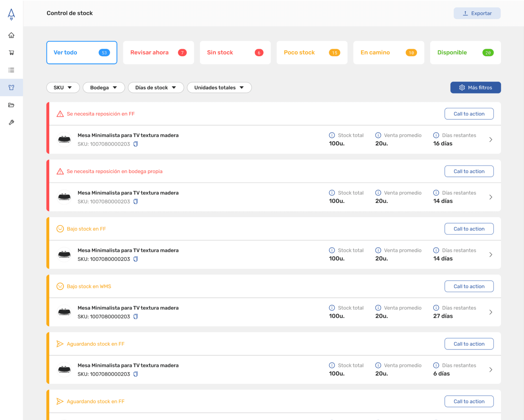This screenshot has height=420, width=524.
Task: Copy SKU in the 'Bajo stock en FF' card
Action: [x=136, y=259]
